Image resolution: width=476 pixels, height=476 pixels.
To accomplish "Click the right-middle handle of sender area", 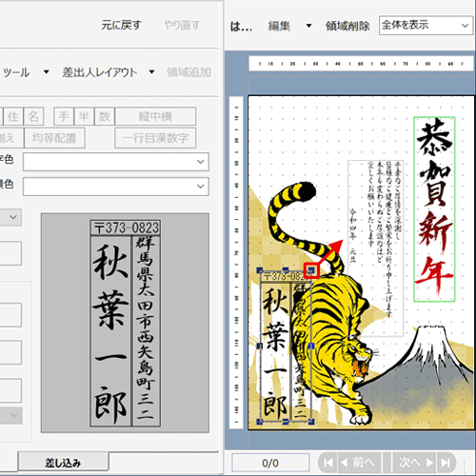I will [x=311, y=346].
